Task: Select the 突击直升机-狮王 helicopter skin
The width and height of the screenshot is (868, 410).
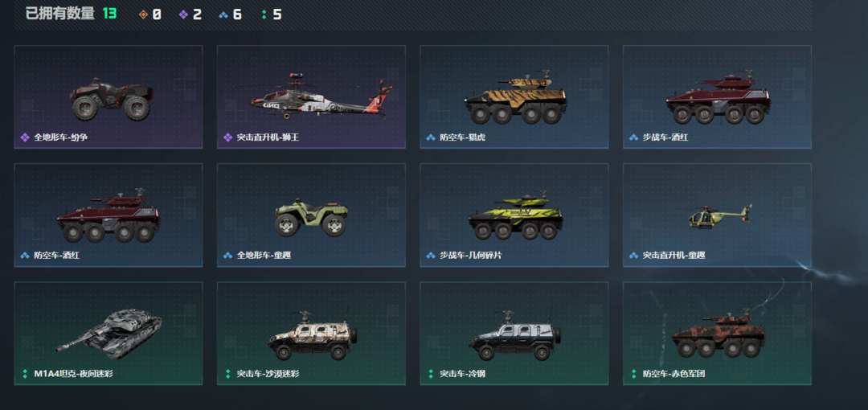Action: [311, 97]
